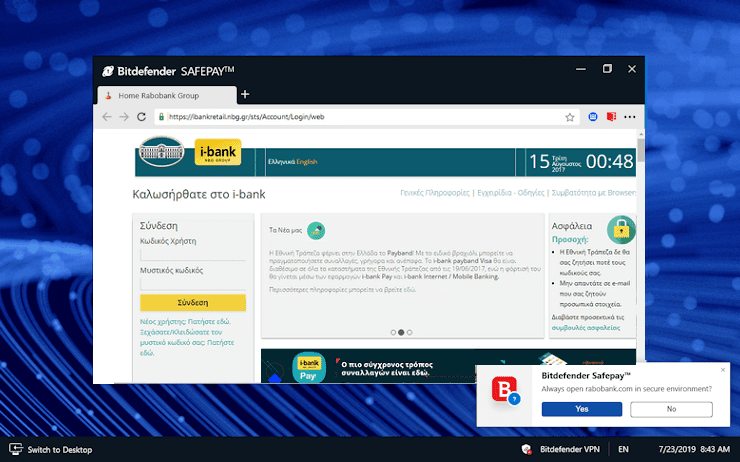
Task: Select the third carousel dot
Action: pyautogui.click(x=409, y=332)
